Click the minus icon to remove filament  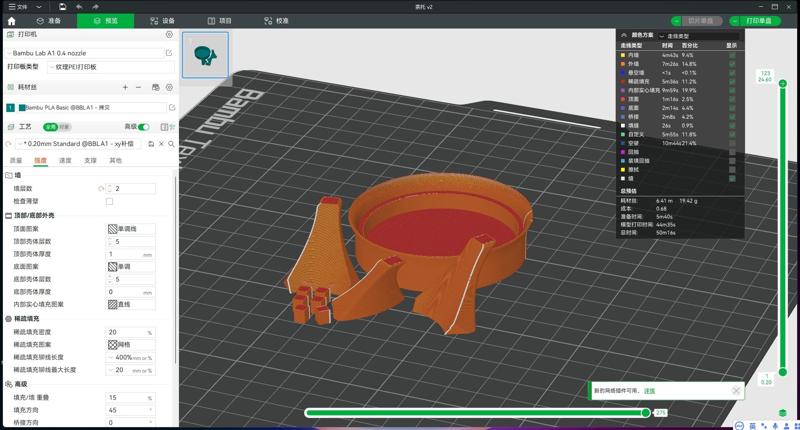coord(139,88)
